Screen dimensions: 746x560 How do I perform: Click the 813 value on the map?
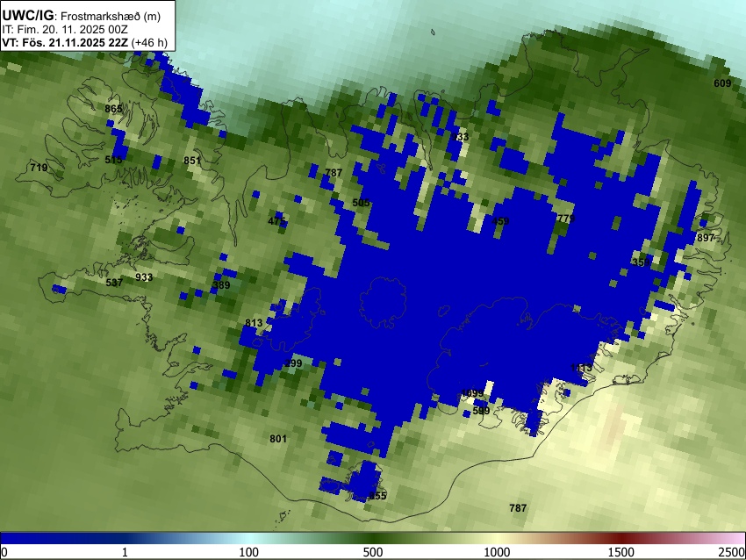[x=254, y=323]
